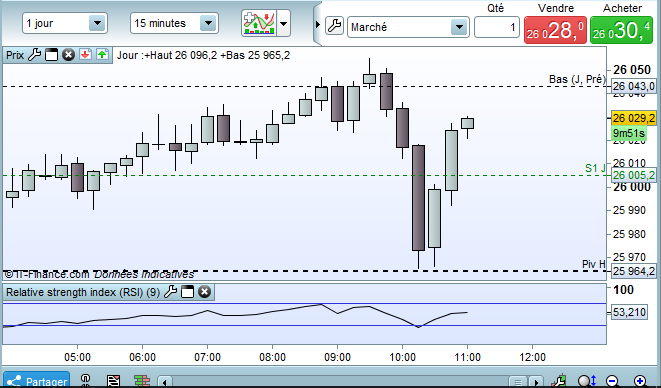Open the '15 minutes' timeframe dropdown
Screen dimensions: 661x388
[x=174, y=23]
